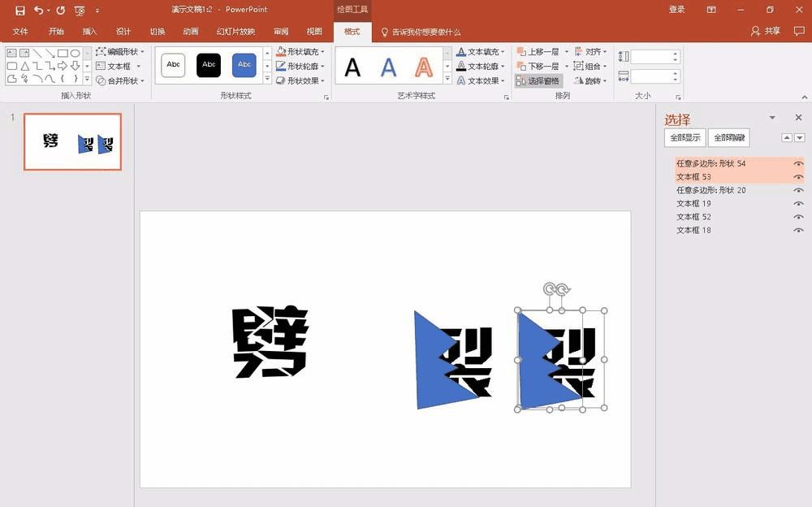The width and height of the screenshot is (812, 507).
Task: Open the comments icon at top right
Action: coord(798,31)
